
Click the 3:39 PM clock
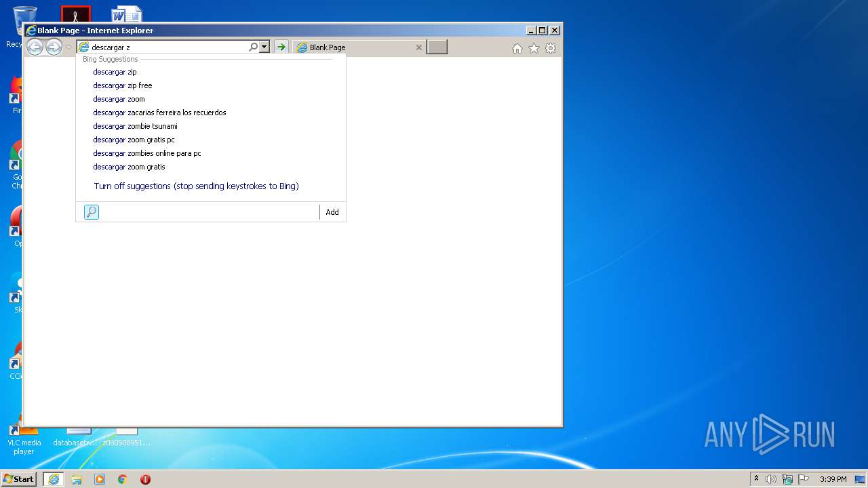pos(833,479)
